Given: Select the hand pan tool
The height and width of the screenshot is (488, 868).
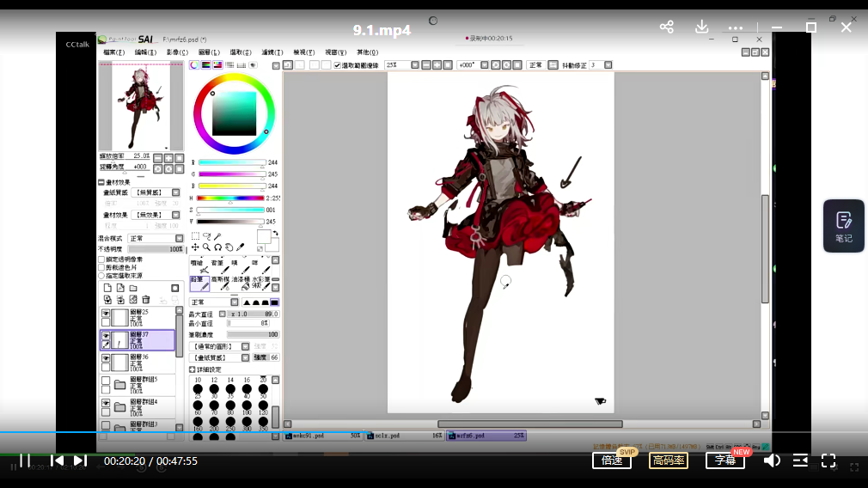Looking at the screenshot, I should (229, 247).
